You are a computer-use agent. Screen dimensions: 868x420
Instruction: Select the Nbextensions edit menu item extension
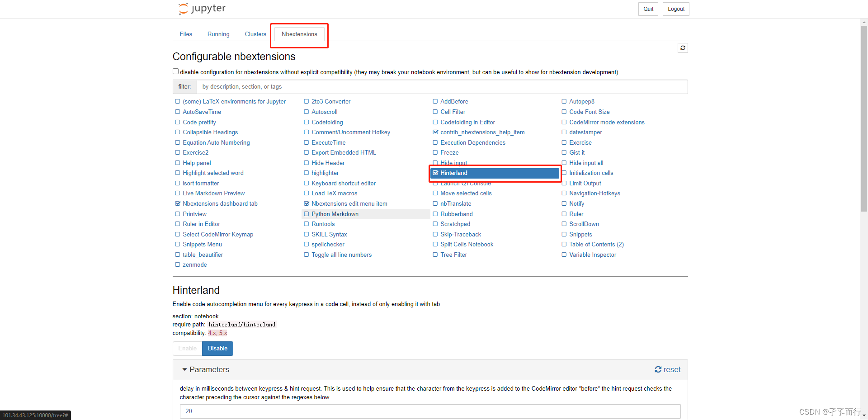click(349, 204)
